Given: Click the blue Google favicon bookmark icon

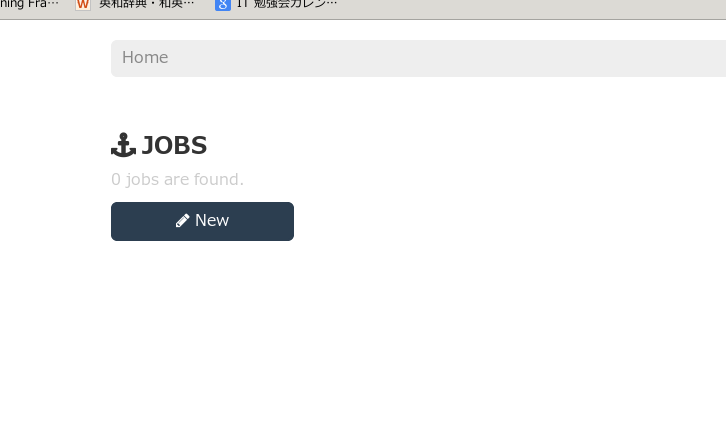Looking at the screenshot, I should pos(223,5).
